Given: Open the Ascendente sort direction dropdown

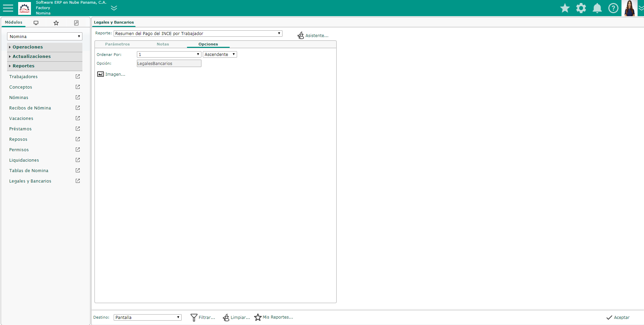Looking at the screenshot, I should click(x=220, y=54).
